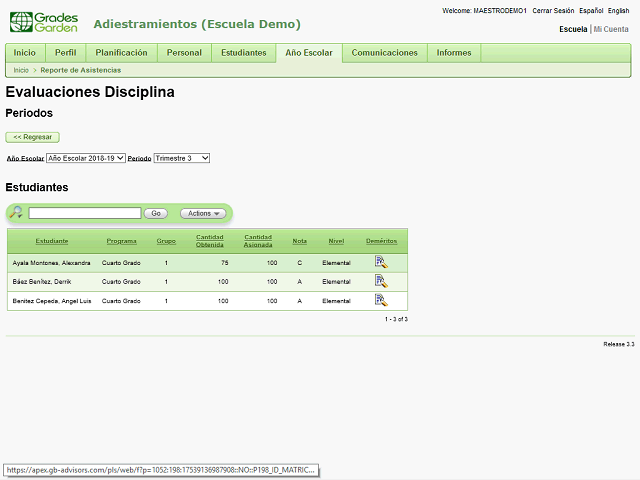
Task: Sort by the Programa column header
Action: pos(122,241)
